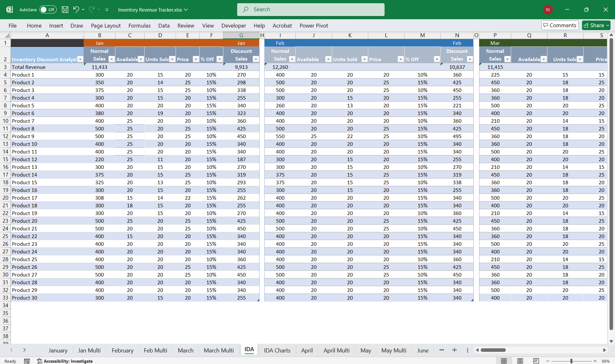
Task: Switch to the March Multi sheet tab
Action: click(219, 350)
